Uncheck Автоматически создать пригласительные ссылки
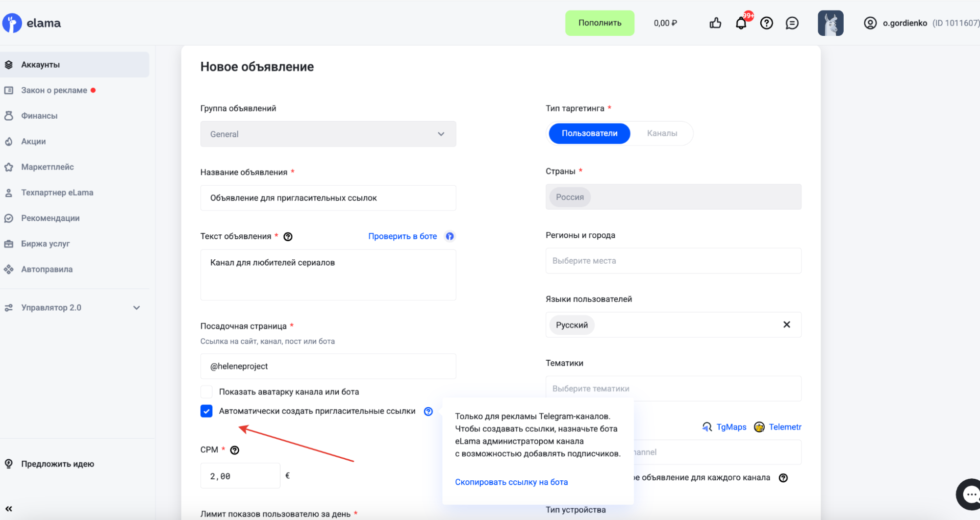The height and width of the screenshot is (520, 980). (206, 411)
